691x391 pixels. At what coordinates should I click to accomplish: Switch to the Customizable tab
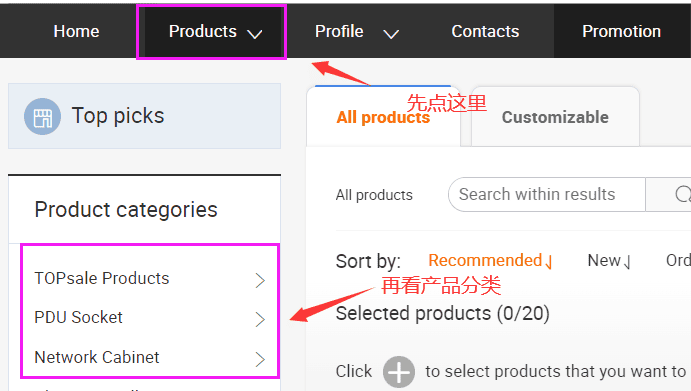555,117
